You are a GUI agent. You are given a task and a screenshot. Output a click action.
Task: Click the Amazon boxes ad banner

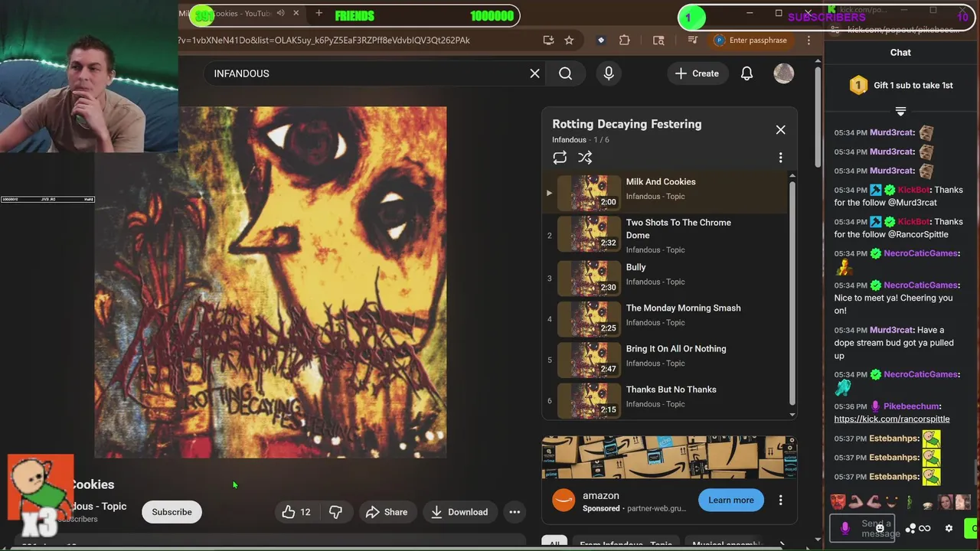(669, 458)
